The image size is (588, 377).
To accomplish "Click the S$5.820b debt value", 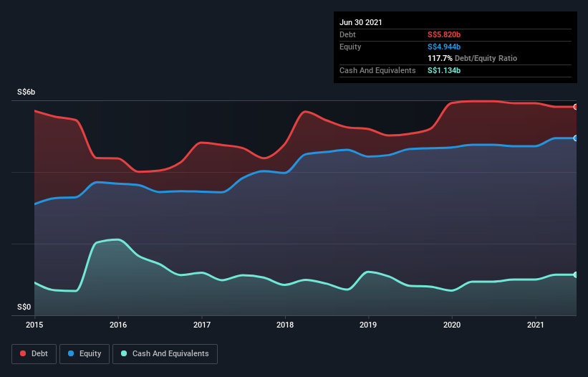I will pyautogui.click(x=444, y=34).
